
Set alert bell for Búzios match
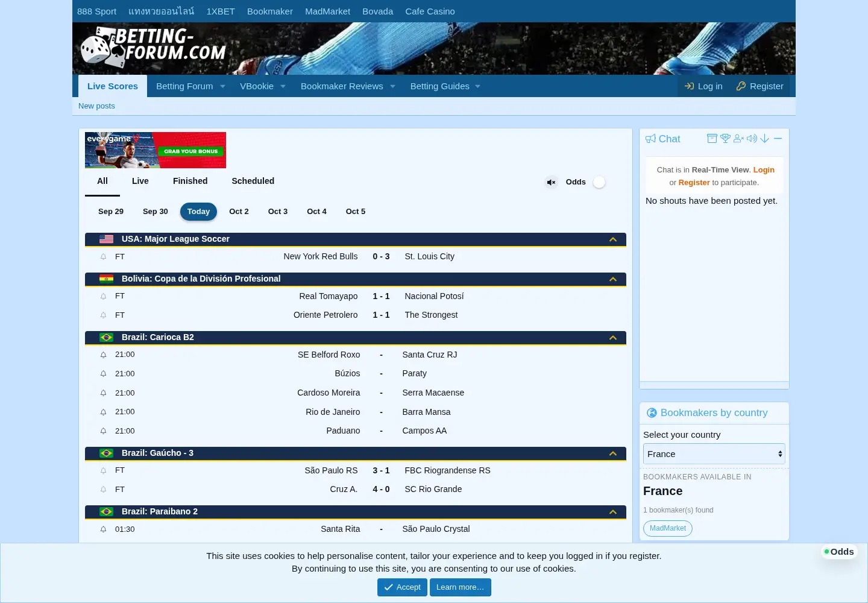click(x=103, y=374)
